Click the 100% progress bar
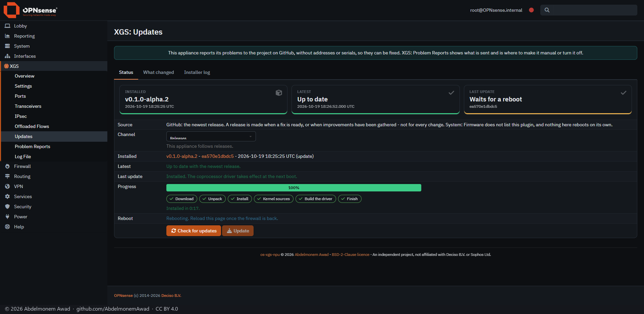 [x=294, y=188]
